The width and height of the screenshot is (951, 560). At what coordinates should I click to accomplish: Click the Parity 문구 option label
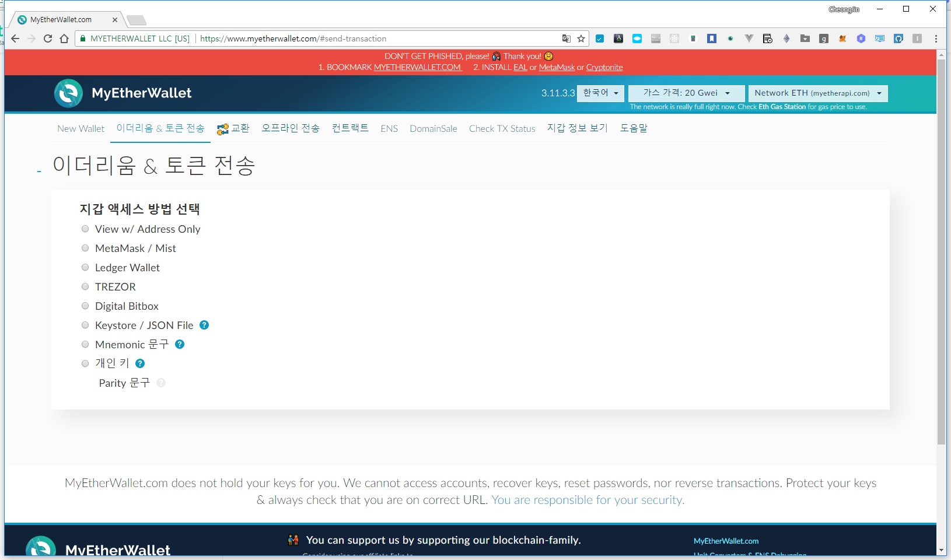click(x=124, y=383)
